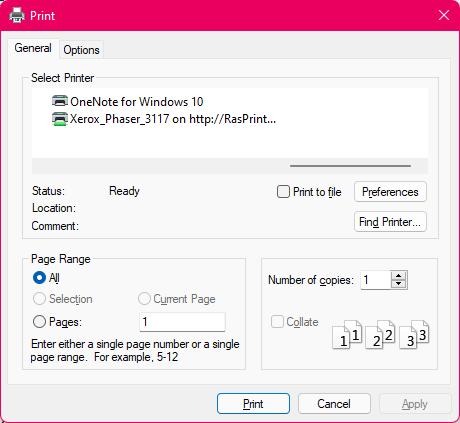Click the collated pages 2-2 illustration
This screenshot has height=423, width=460.
coord(381,334)
